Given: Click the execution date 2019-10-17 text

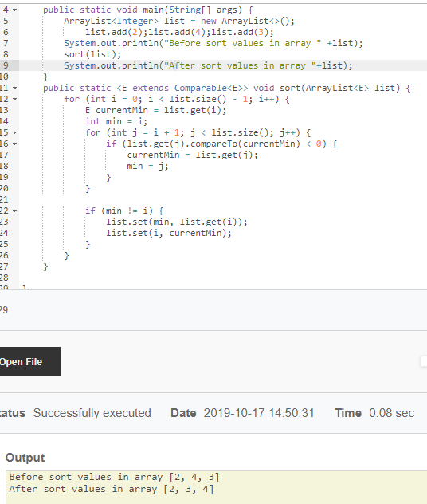Looking at the screenshot, I should point(259,413).
